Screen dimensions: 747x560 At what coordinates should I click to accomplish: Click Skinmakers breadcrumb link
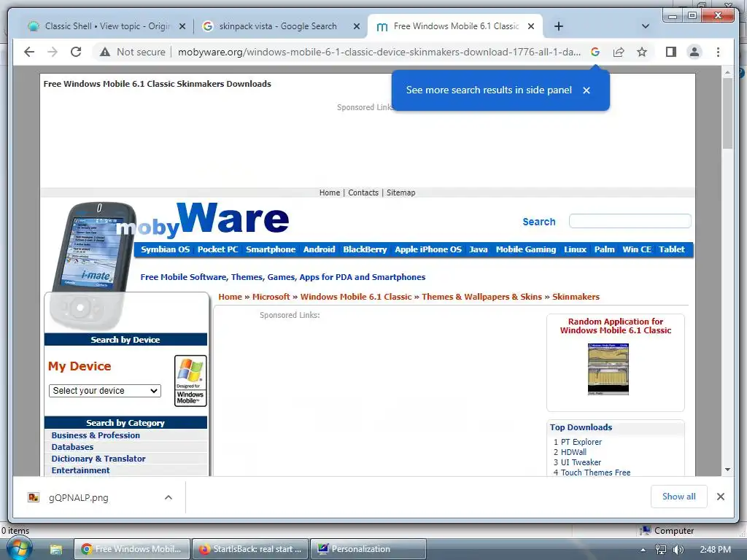(x=576, y=297)
